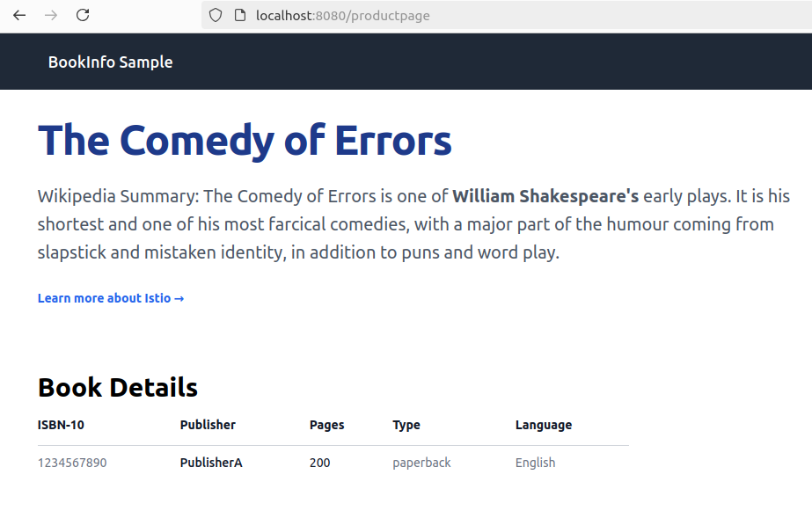Click the English language cell
Viewport: 812px width, 511px height.
(535, 463)
